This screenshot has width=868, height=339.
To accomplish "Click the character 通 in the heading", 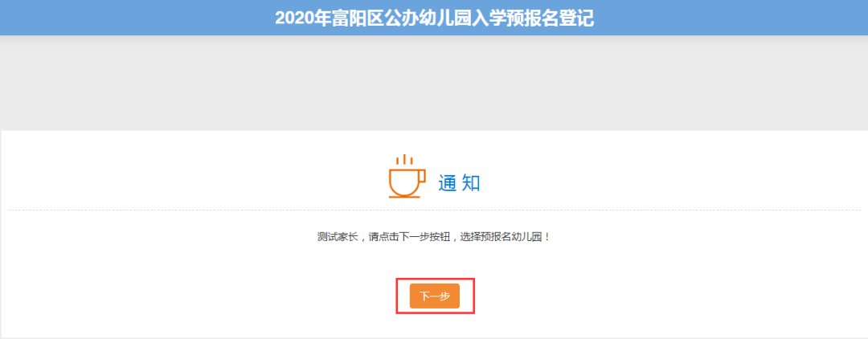I will coord(448,183).
